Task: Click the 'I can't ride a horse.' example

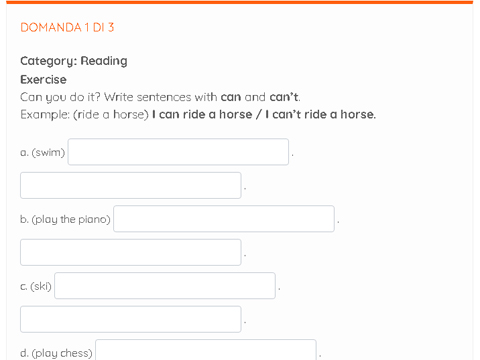Action: (x=320, y=114)
